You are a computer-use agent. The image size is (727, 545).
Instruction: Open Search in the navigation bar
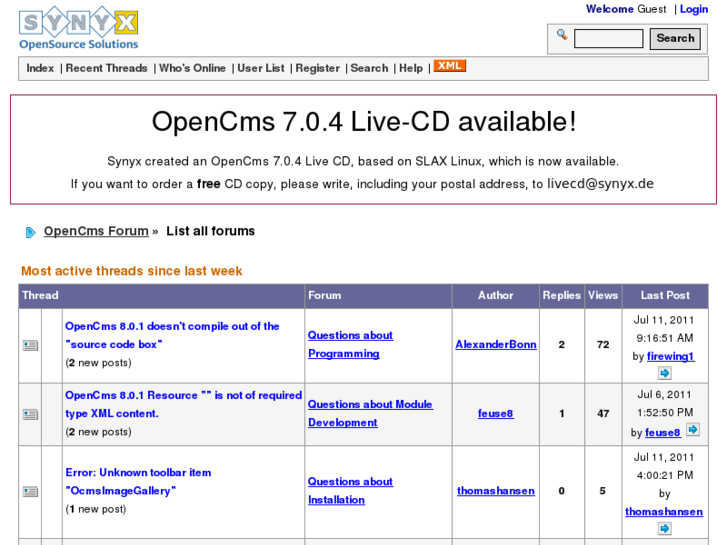click(x=369, y=68)
